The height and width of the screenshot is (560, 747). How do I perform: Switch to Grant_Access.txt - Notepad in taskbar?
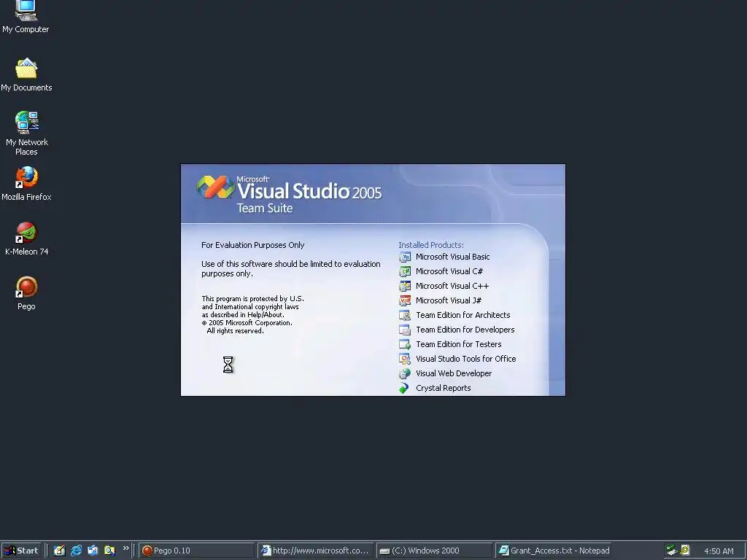(x=554, y=551)
